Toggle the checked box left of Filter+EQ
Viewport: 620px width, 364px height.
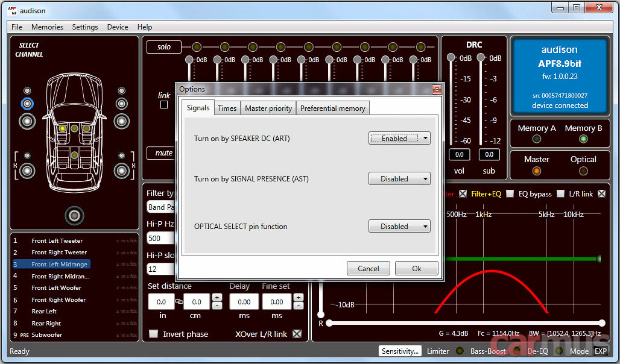(x=463, y=193)
